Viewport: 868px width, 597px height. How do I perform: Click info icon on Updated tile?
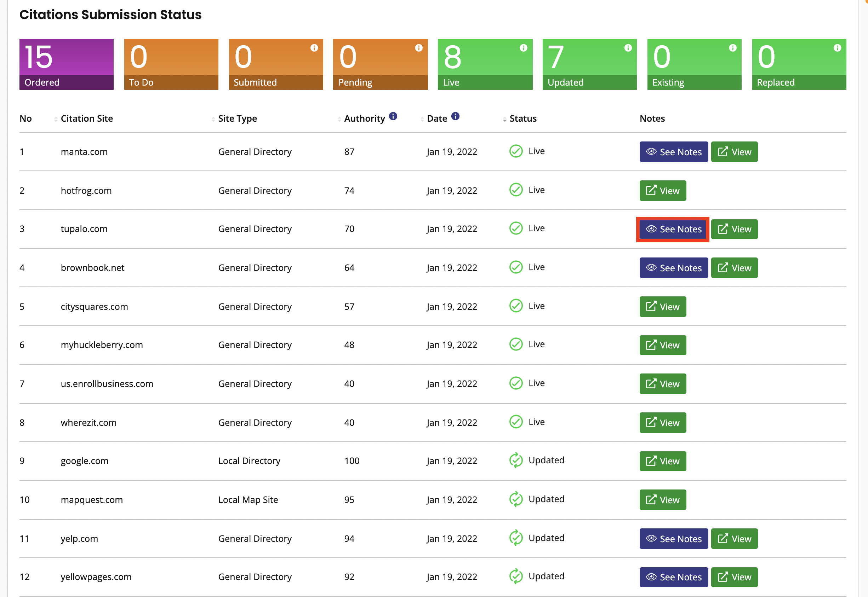coord(628,48)
